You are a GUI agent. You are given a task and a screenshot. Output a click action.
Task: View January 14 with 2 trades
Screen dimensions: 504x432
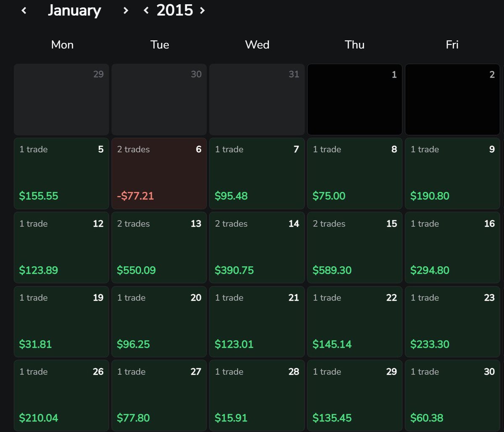tap(257, 248)
